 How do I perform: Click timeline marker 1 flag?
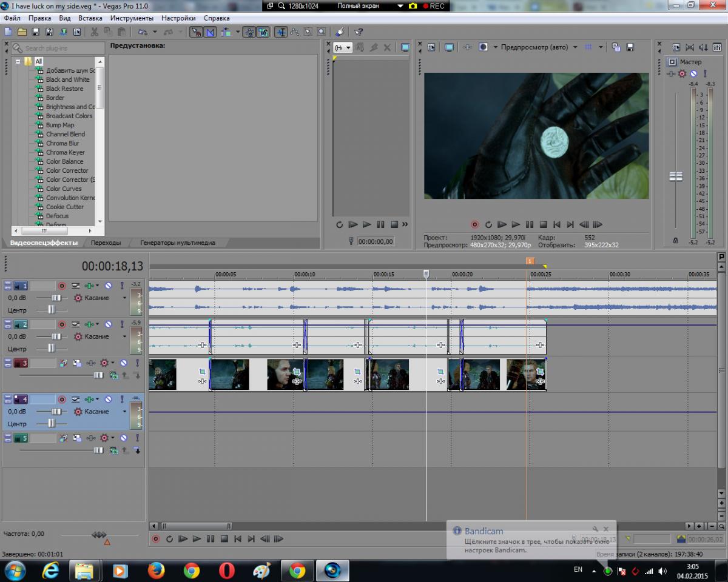530,261
